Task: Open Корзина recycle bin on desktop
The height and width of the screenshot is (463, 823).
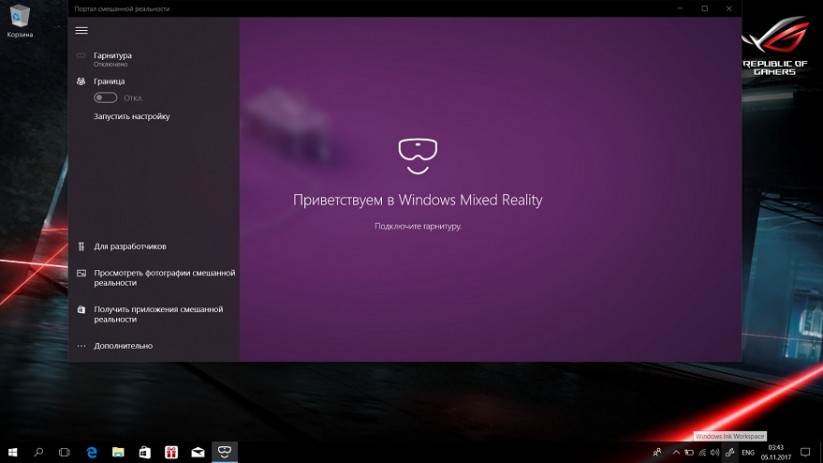Action: [x=20, y=22]
